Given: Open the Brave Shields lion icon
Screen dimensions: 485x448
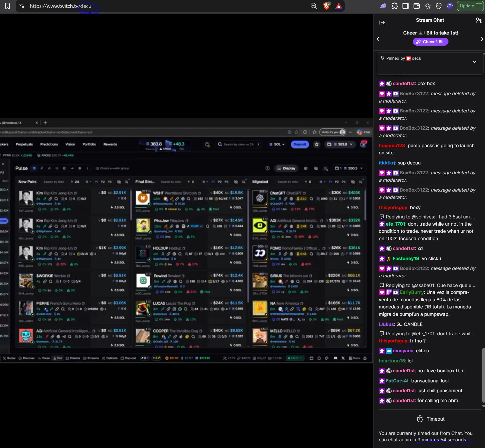Looking at the screenshot, I should coord(327,6).
